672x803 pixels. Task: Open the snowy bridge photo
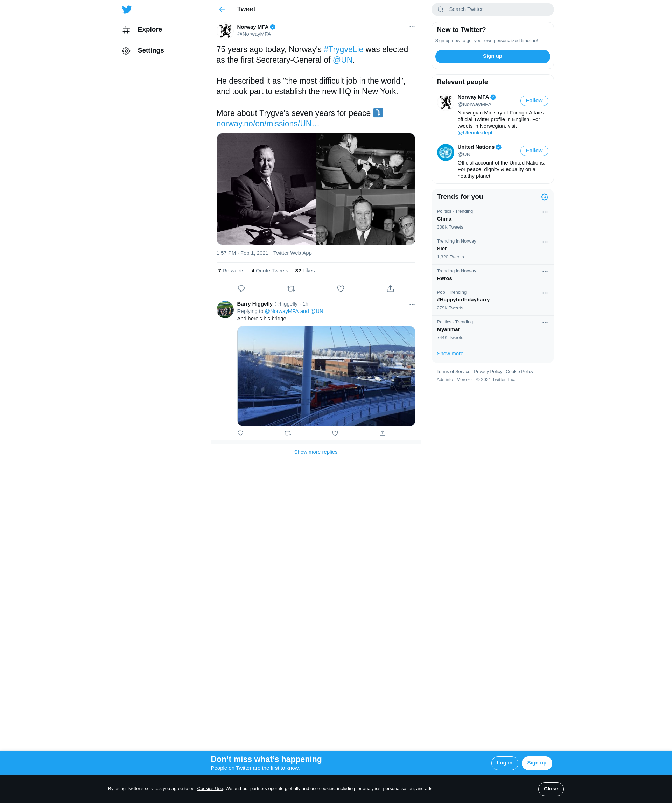pos(326,376)
